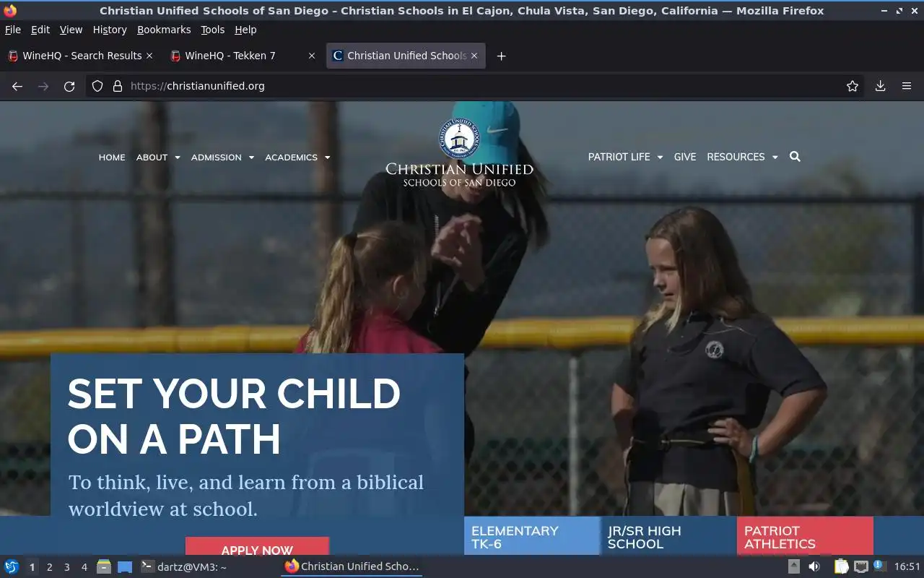This screenshot has height=578, width=924.
Task: Click the GIVE navigation link
Action: 685,157
